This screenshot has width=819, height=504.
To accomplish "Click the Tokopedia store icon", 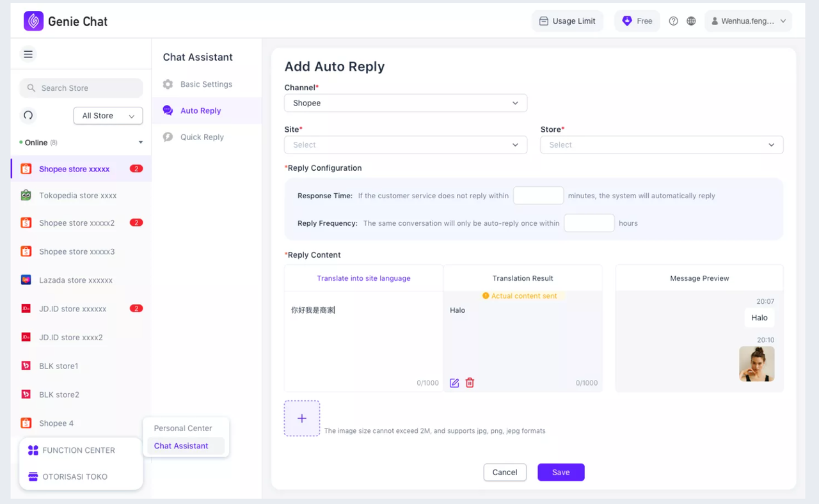I will 26,196.
